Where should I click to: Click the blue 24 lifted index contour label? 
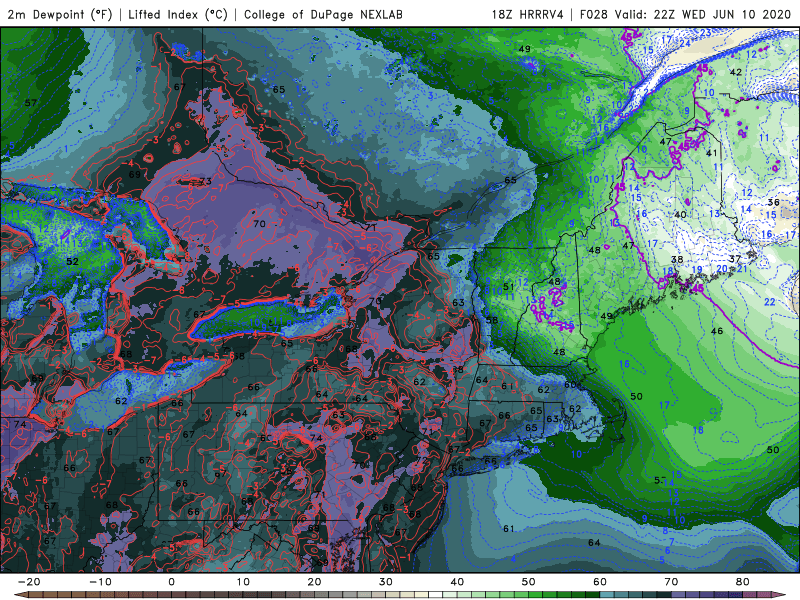684,43
